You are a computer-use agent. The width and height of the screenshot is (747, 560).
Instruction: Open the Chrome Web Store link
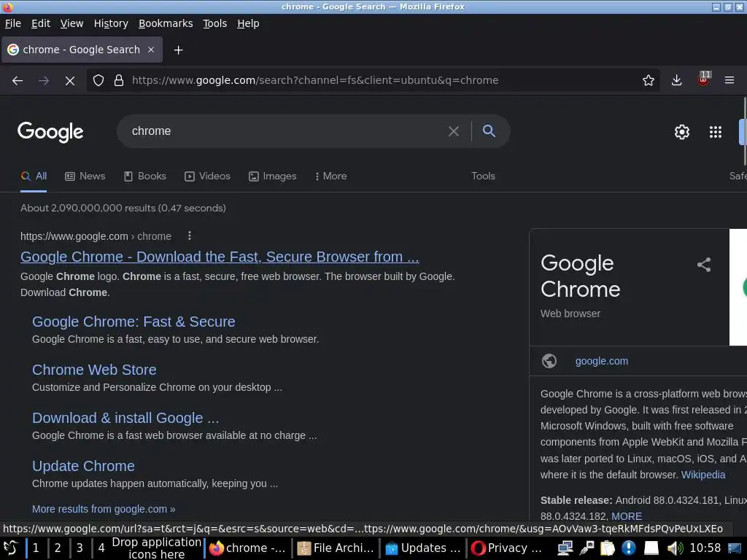click(x=94, y=370)
